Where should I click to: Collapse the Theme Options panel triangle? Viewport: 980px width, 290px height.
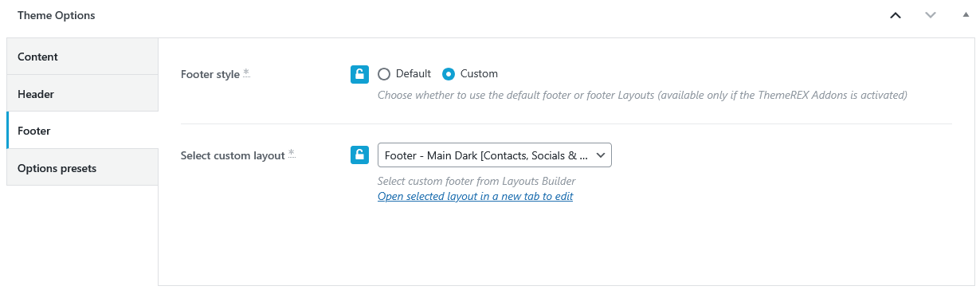(x=966, y=15)
